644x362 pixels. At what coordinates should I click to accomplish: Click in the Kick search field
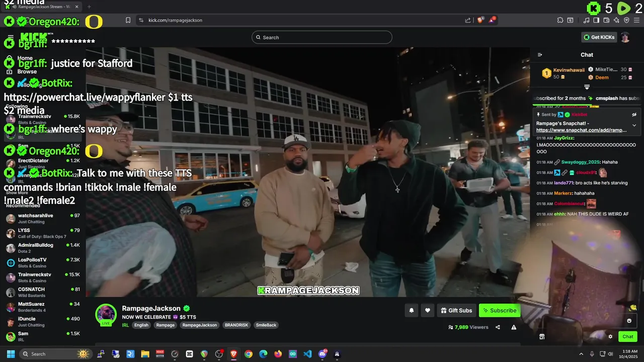click(x=322, y=37)
